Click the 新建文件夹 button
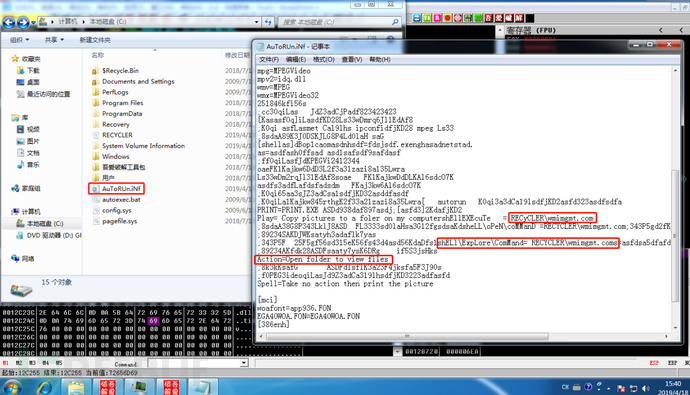Image resolution: width=690 pixels, height=395 pixels. (x=95, y=40)
